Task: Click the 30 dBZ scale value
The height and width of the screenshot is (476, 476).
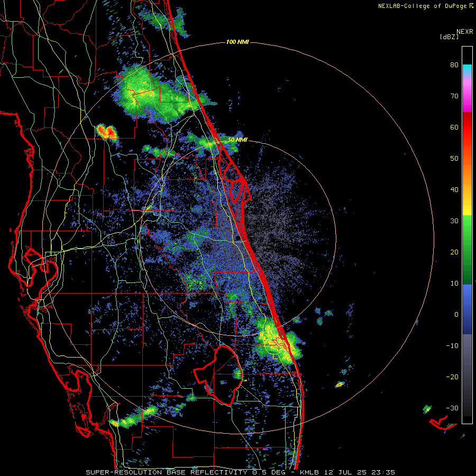Action: [x=454, y=221]
